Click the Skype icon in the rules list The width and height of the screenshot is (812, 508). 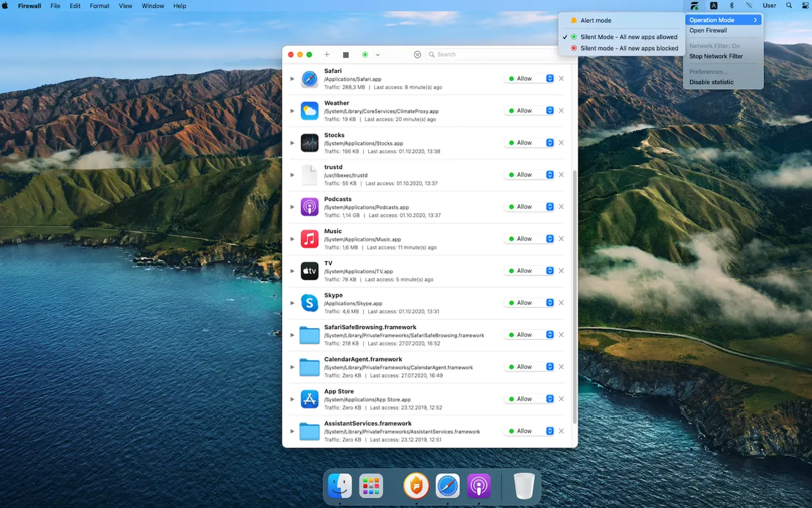point(309,303)
